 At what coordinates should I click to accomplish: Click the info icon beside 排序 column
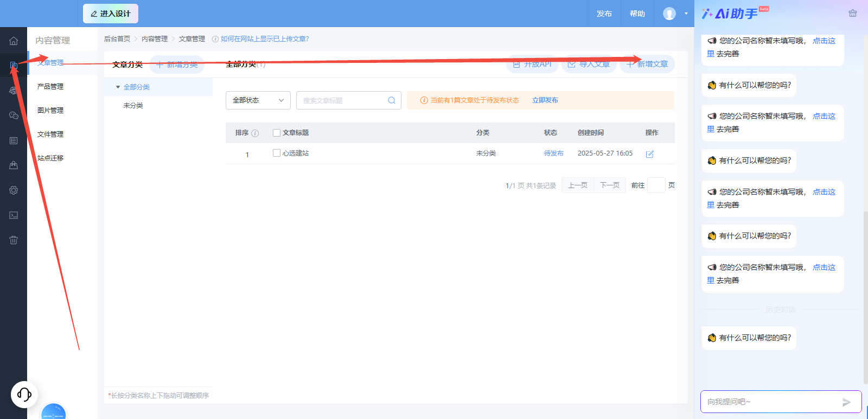(x=255, y=133)
